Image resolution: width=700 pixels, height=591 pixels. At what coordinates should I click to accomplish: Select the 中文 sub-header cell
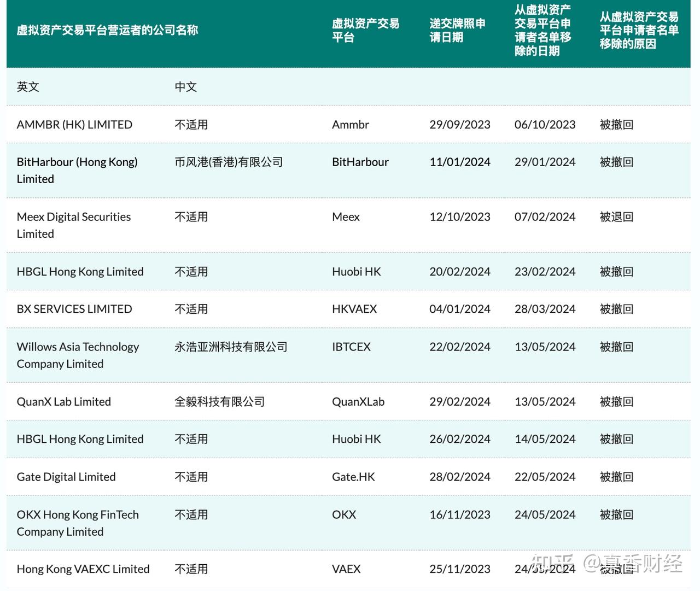pyautogui.click(x=186, y=87)
